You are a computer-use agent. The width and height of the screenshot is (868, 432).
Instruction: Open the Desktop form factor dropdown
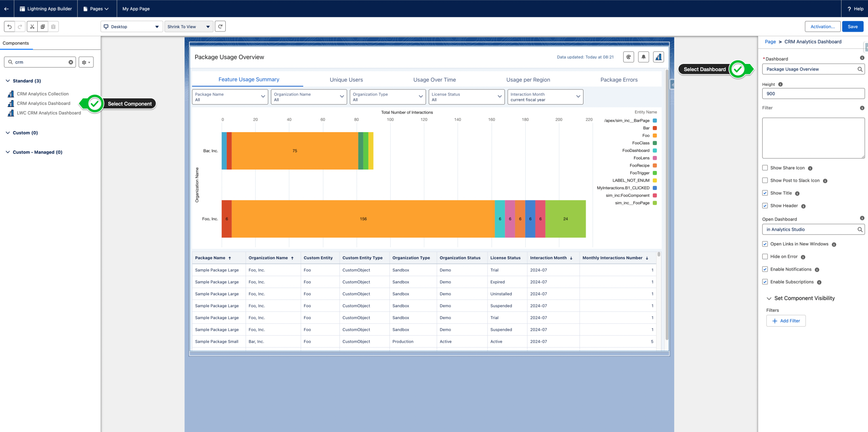point(132,27)
